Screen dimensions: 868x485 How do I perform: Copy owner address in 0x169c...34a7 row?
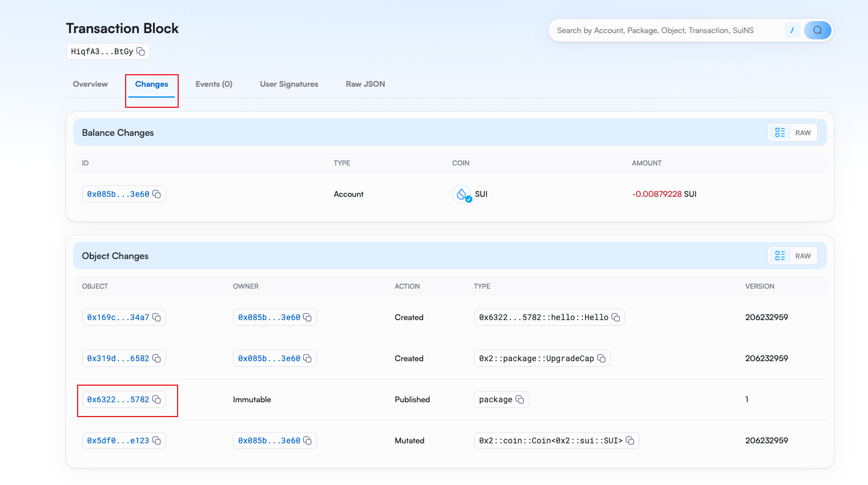[307, 317]
